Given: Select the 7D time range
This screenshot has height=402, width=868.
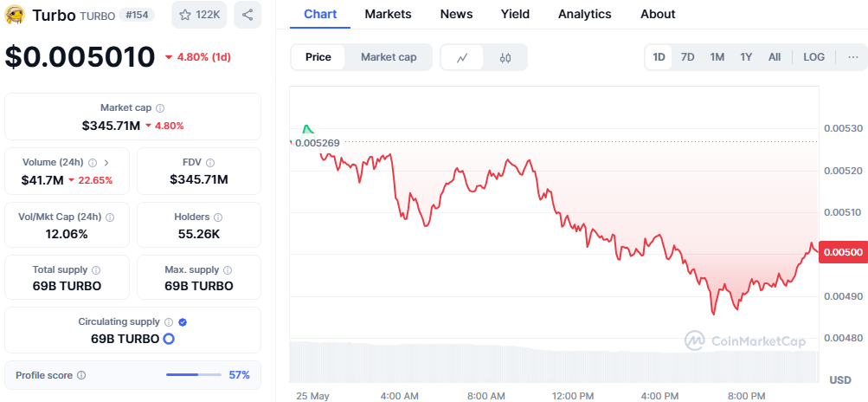Looking at the screenshot, I should [687, 57].
